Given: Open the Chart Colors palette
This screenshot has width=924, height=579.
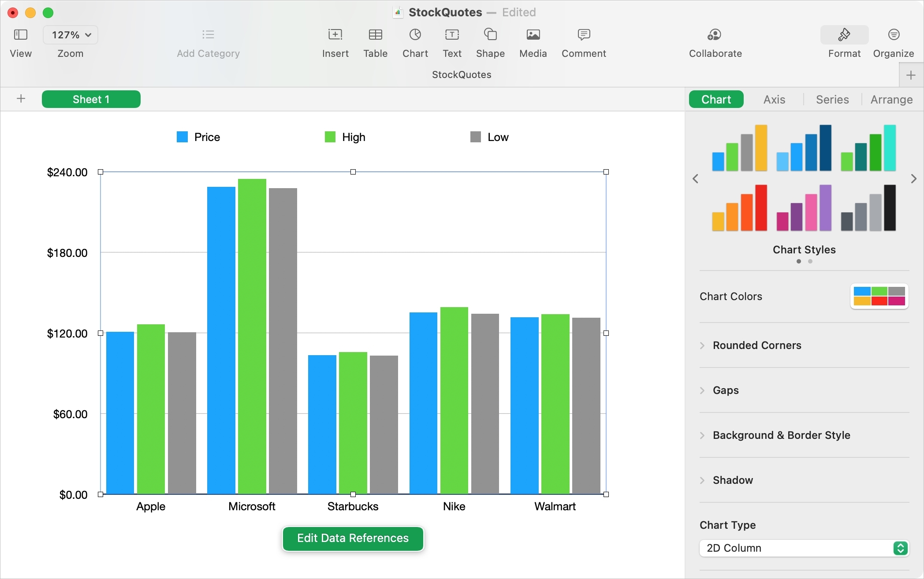Looking at the screenshot, I should pos(879,296).
